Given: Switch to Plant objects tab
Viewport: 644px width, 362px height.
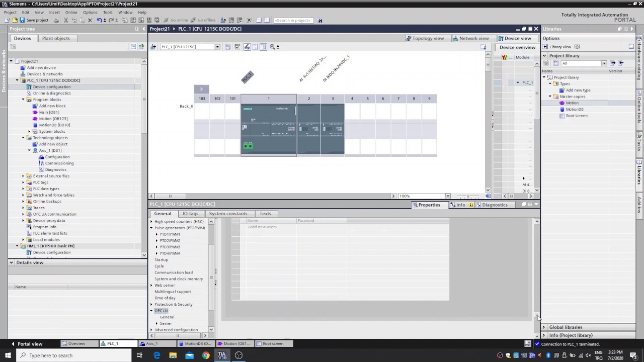Looking at the screenshot, I should tap(56, 38).
